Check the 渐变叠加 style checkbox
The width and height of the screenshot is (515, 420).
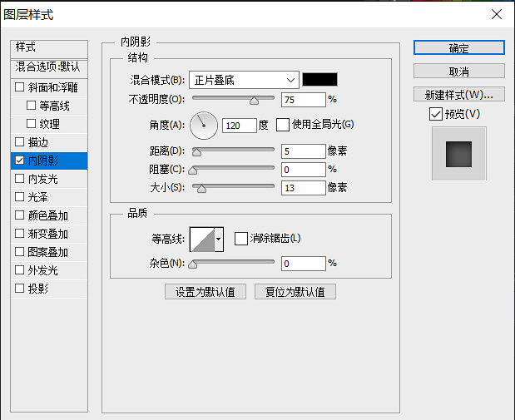pos(19,234)
